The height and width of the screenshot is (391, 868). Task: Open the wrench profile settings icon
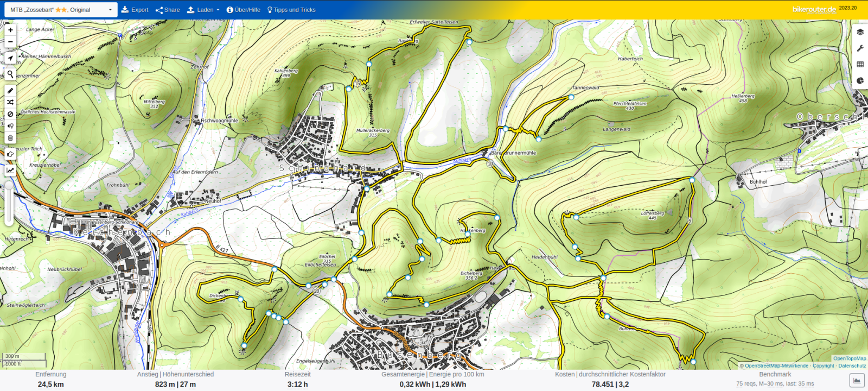coord(860,48)
